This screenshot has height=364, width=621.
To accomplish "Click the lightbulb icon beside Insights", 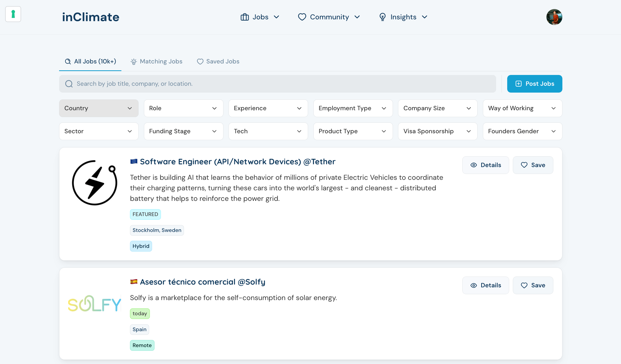I will [x=382, y=17].
